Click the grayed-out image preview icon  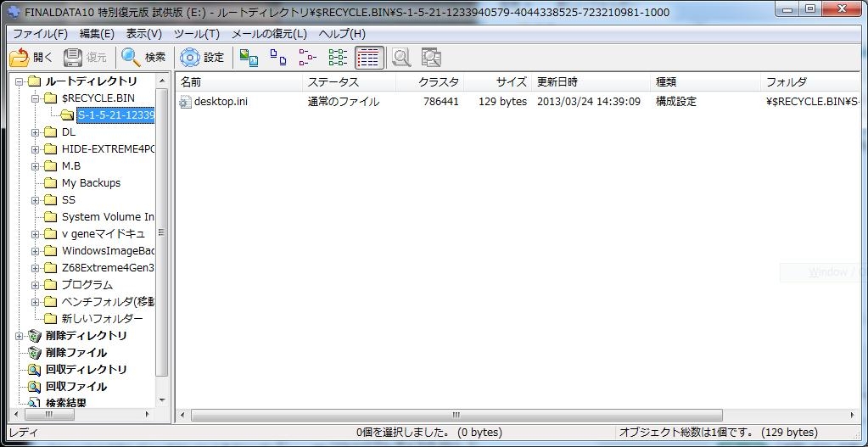click(431, 57)
